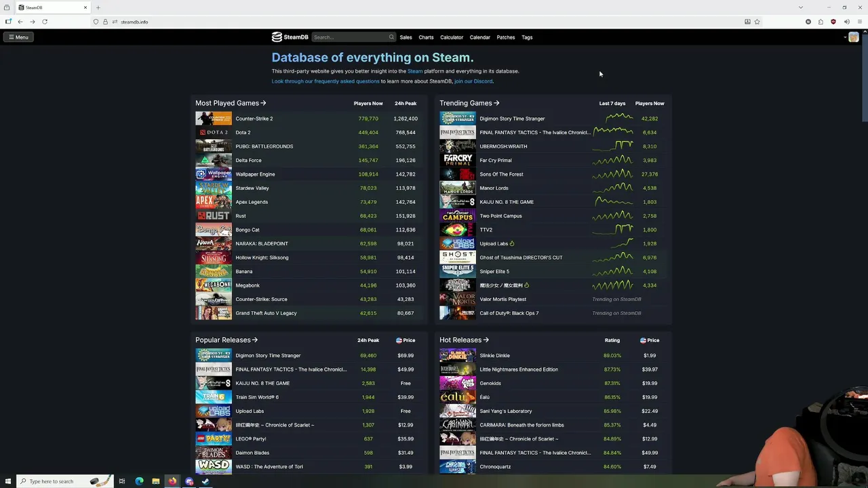Open the Trending Games heading link
868x488 pixels.
[x=469, y=103]
